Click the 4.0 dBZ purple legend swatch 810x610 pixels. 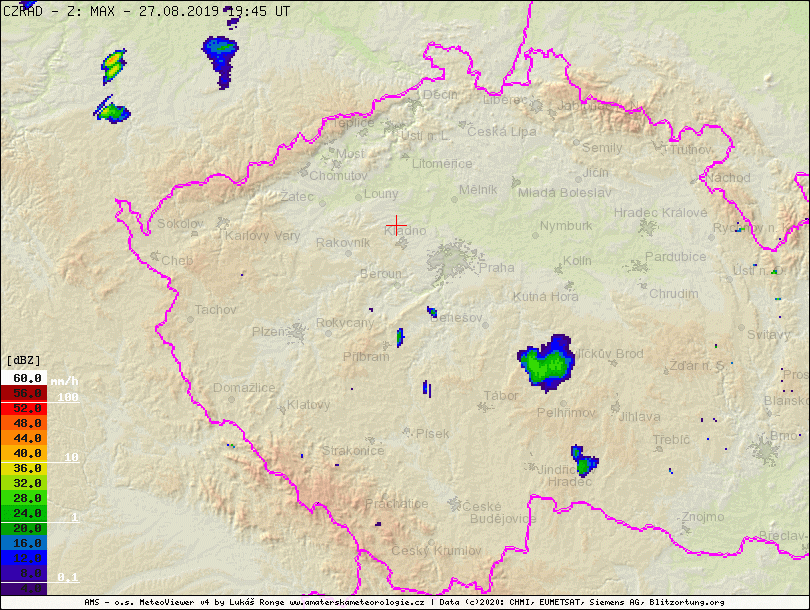pyautogui.click(x=24, y=588)
